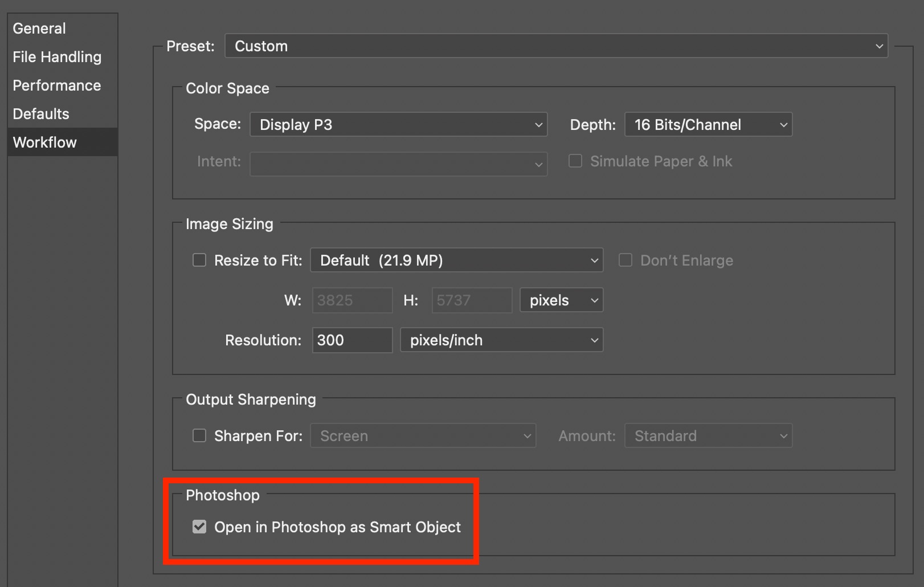
Task: Open the Defaults section
Action: 41,114
